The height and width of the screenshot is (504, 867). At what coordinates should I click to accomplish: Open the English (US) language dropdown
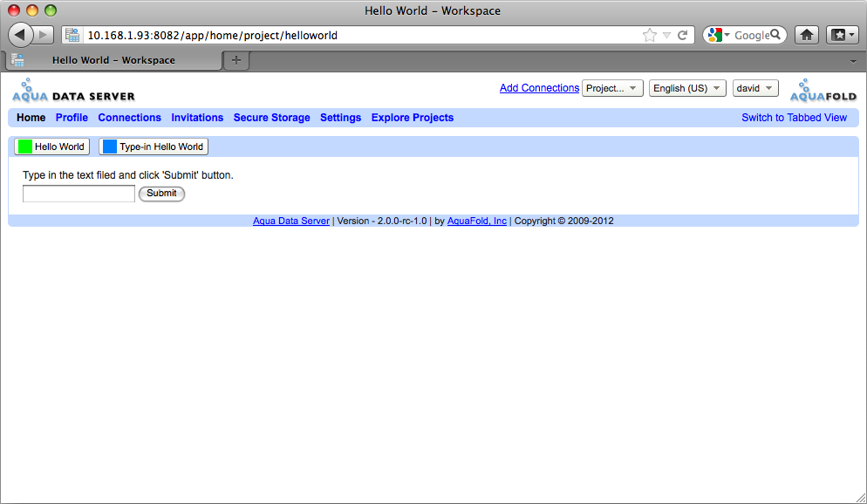pyautogui.click(x=687, y=88)
